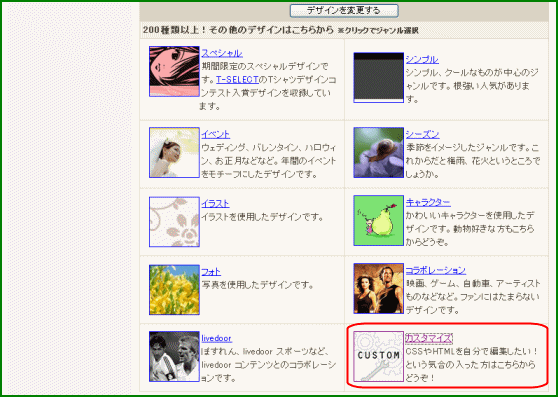Viewport: 558px width, 397px height.
Task: Click the 200種類以上！その他のデザインはこちらから heading text
Action: 238,30
